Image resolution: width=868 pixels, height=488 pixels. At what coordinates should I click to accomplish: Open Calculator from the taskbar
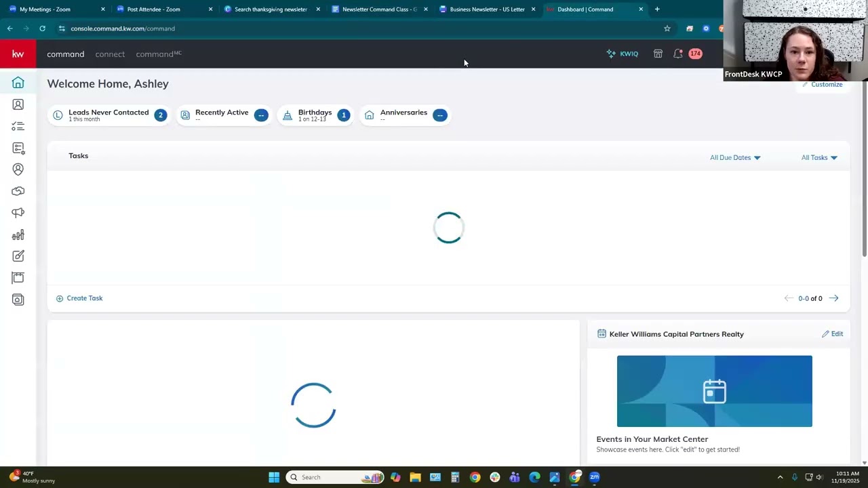pos(455,477)
